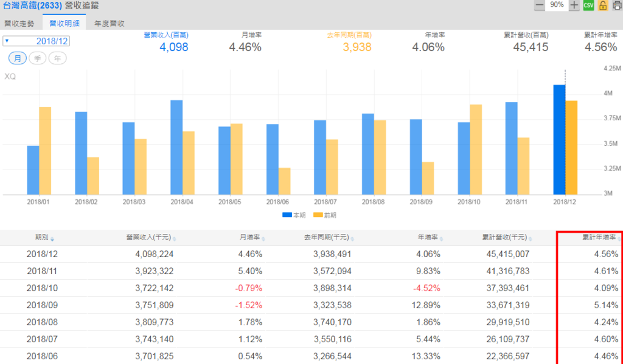Click the 2018/09 period cell in table
Viewport: 623px width, 364px height.
tap(42, 305)
